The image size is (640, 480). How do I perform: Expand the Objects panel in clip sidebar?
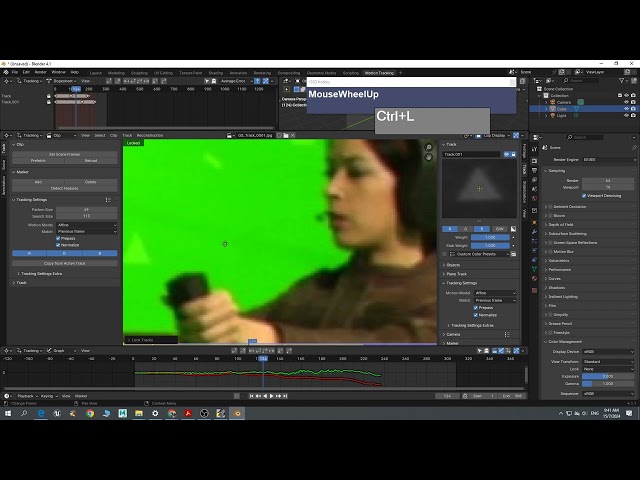(x=453, y=265)
